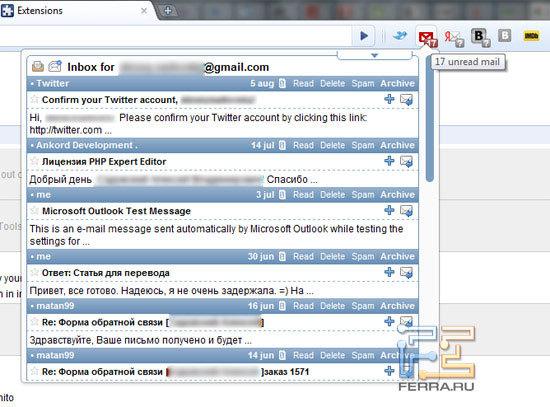Expand the Лицензия PHP Expert Editor plus icon
Screen dimensions: 550x407
click(389, 161)
